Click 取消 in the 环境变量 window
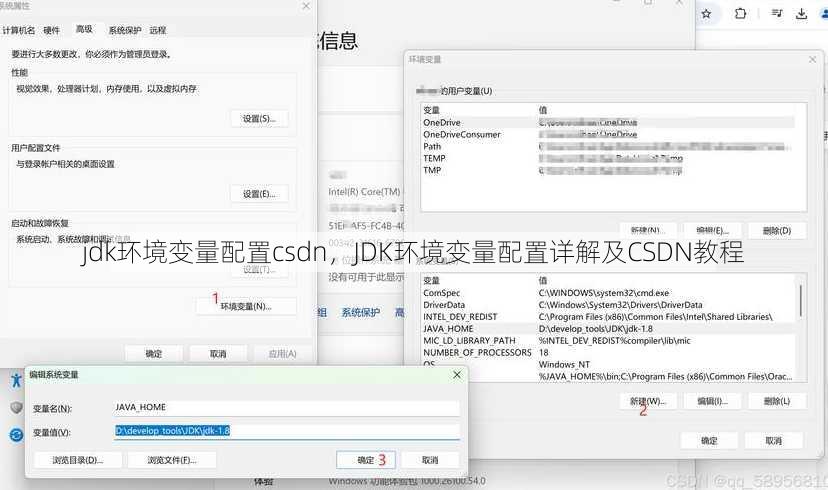Viewport: 828px width, 490px height. coord(774,440)
